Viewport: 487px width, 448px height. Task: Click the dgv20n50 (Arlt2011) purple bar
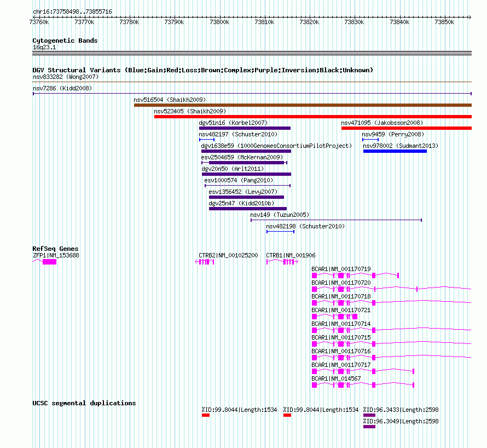pos(246,174)
